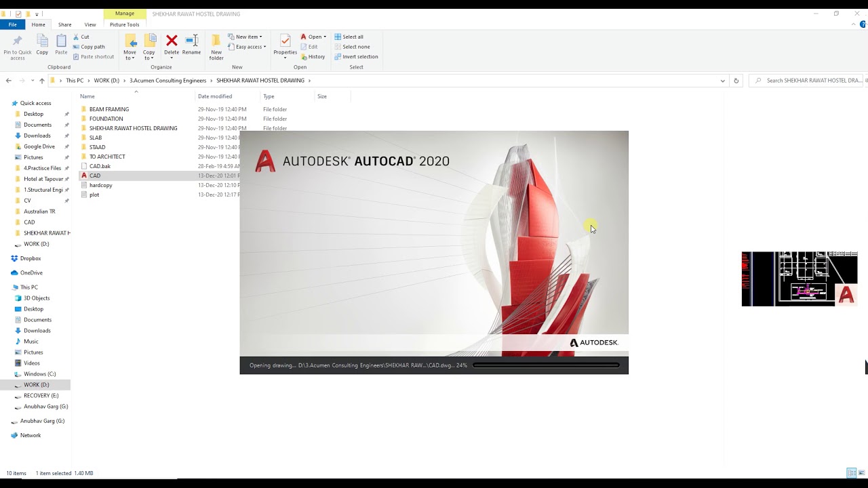Click the Copy icon in Clipboard group
The image size is (868, 488).
click(42, 45)
